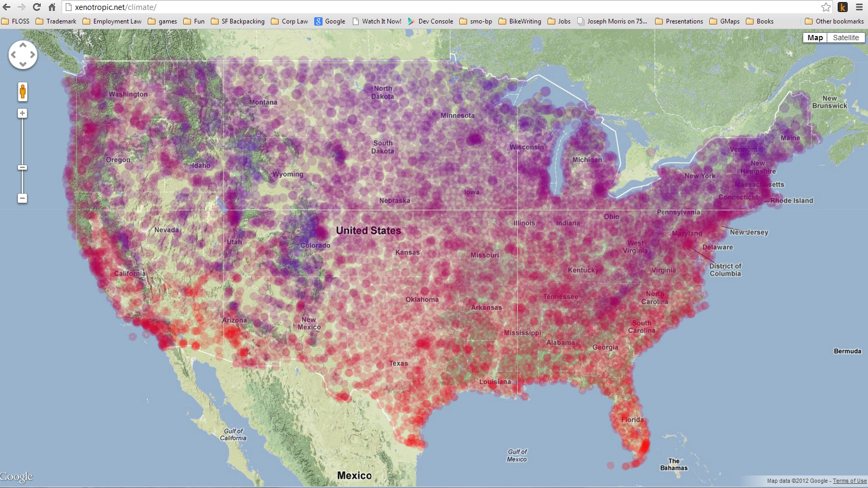Open the Chrome menu hamburger icon
868x488 pixels.
point(859,7)
